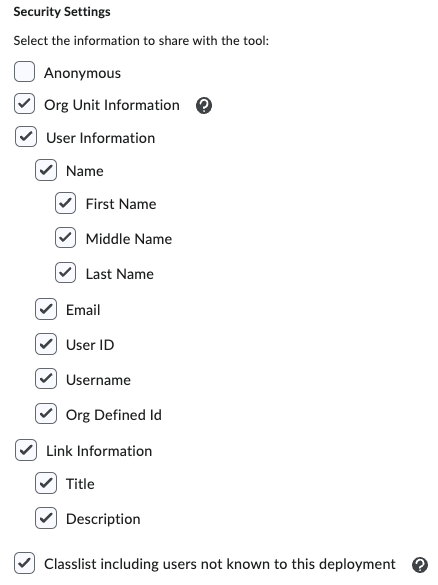Disable the Description checkbox

pyautogui.click(x=46, y=518)
